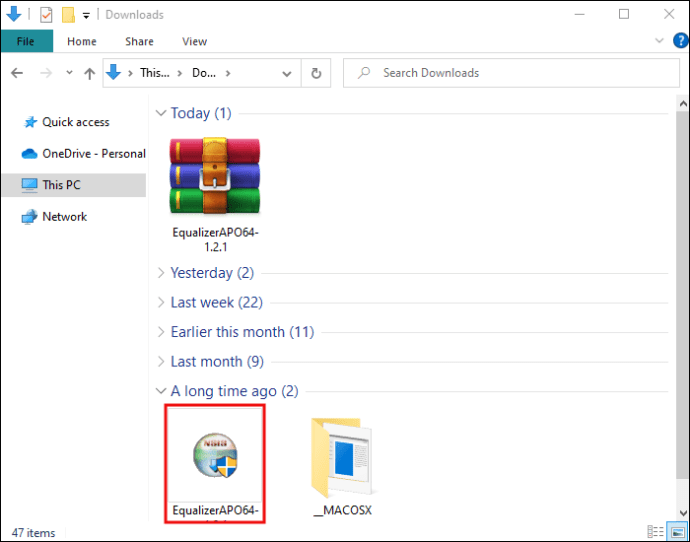
Task: Select the EqualizerAPO64 installer with shield icon
Action: point(215,464)
